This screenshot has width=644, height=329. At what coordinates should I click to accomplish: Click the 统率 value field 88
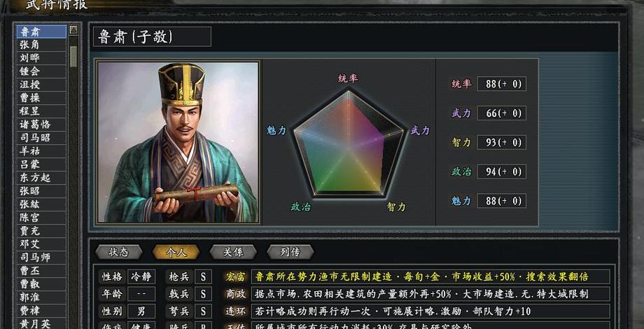point(501,84)
